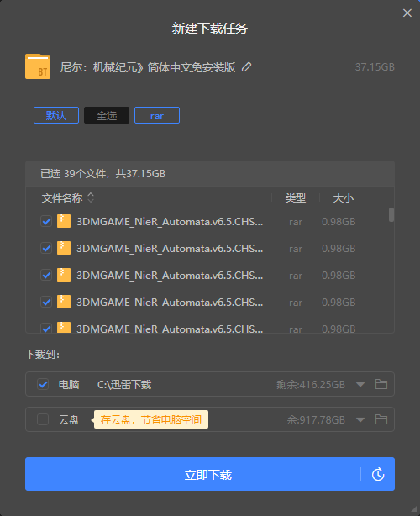
Task: Expand the 电脑 download path dropdown arrow
Action: pyautogui.click(x=360, y=384)
